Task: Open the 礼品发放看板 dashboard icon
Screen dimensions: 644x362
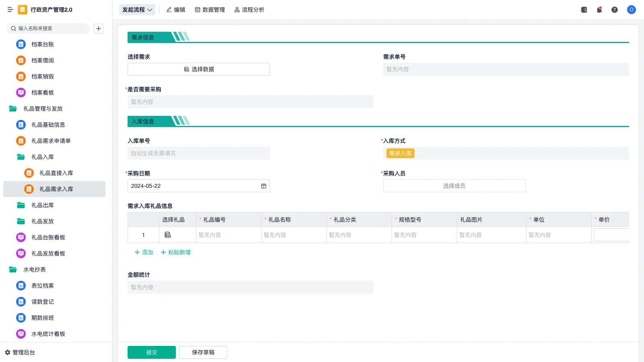Action: [21, 253]
